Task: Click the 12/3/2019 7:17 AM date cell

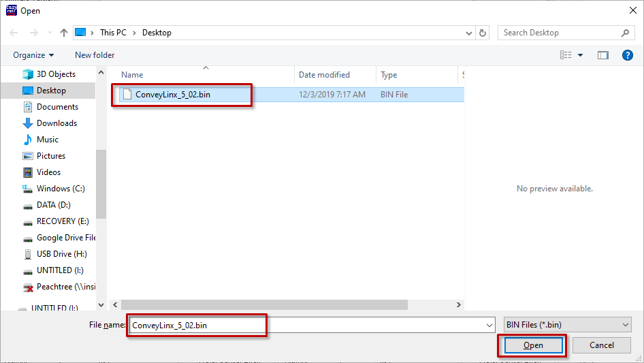Action: click(x=332, y=95)
